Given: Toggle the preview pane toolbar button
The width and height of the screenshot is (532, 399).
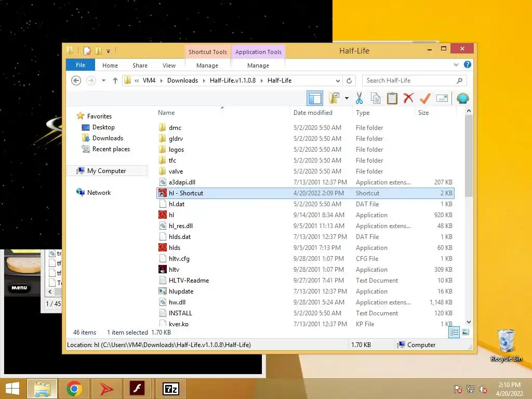Looking at the screenshot, I should point(314,98).
